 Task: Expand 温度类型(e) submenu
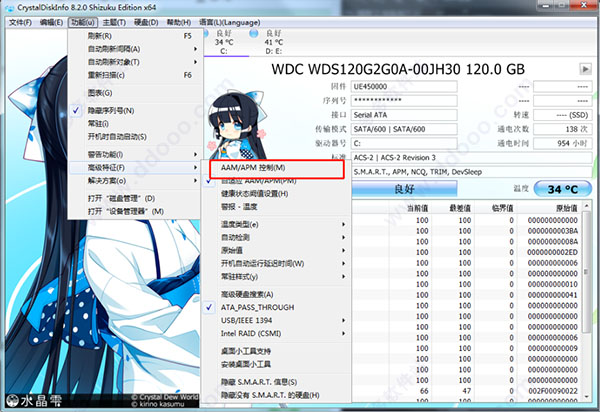[276, 225]
